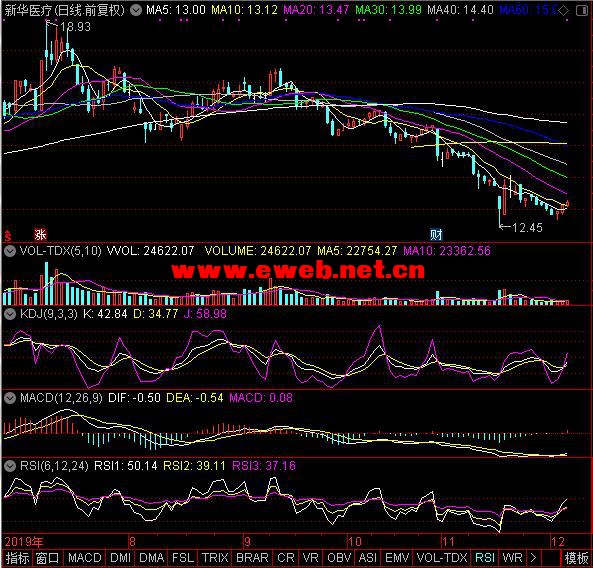
Task: Click the 2019年 label on time axis
Action: click(24, 542)
